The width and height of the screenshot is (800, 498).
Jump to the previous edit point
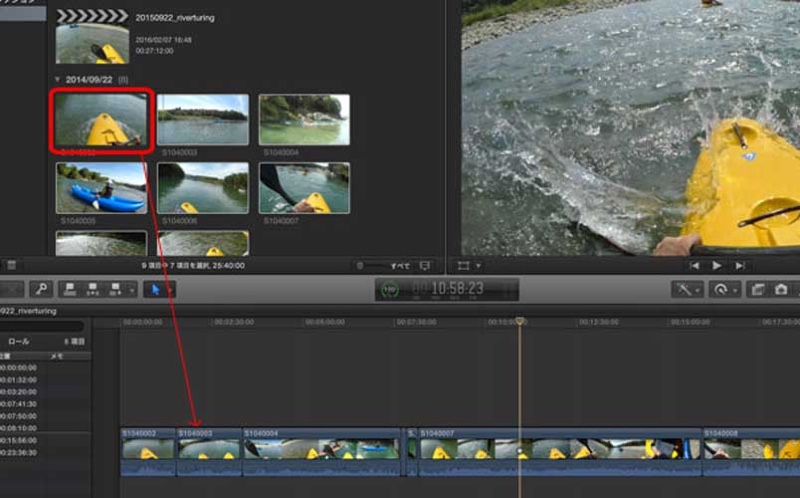(695, 266)
